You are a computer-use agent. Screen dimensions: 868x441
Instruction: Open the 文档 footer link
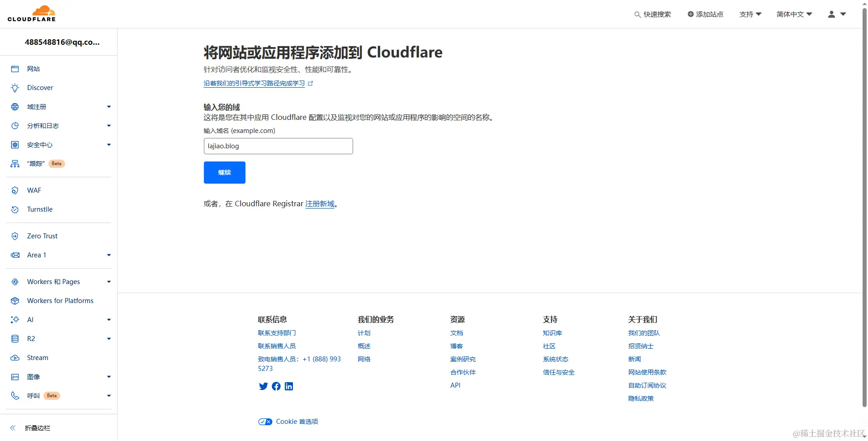[x=457, y=333]
